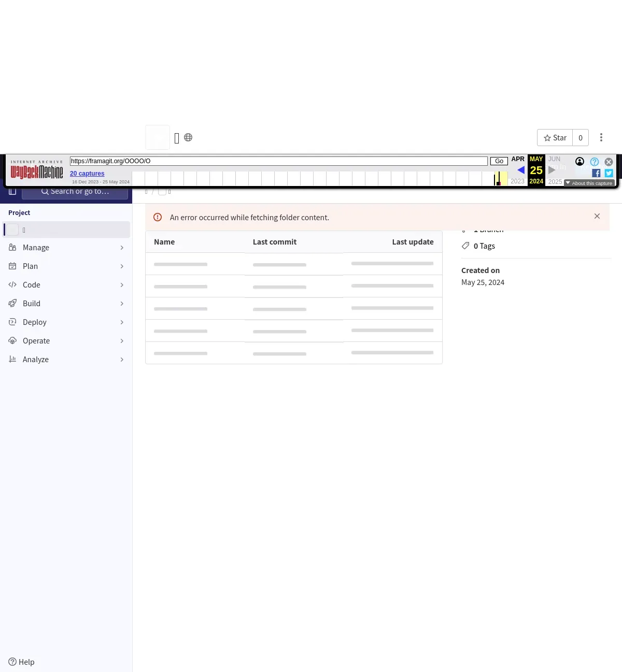Click the project avatar thumbnail

(158, 137)
